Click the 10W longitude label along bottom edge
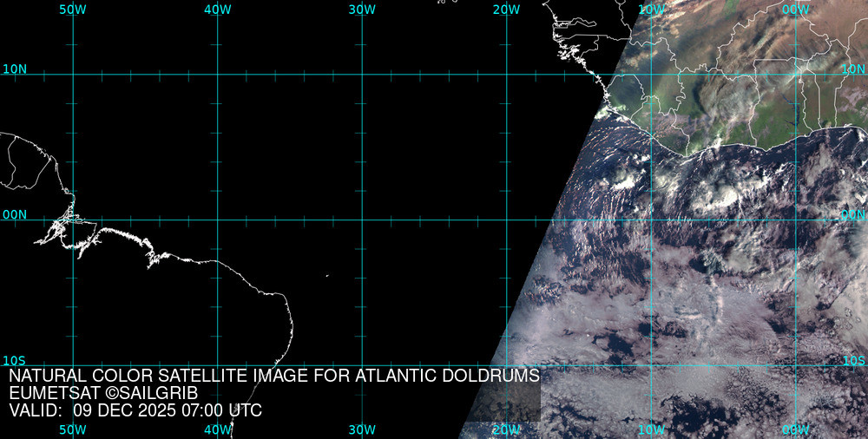This screenshot has height=439, width=868. (651, 429)
